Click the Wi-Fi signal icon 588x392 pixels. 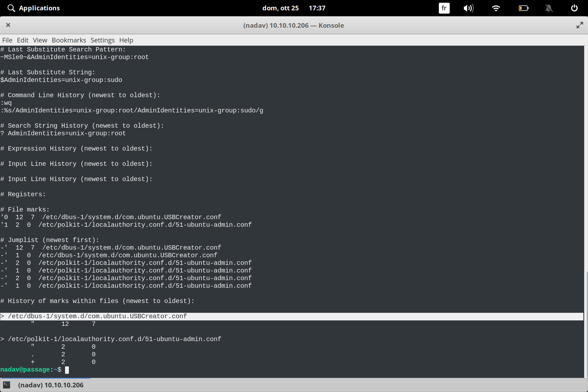pyautogui.click(x=496, y=8)
